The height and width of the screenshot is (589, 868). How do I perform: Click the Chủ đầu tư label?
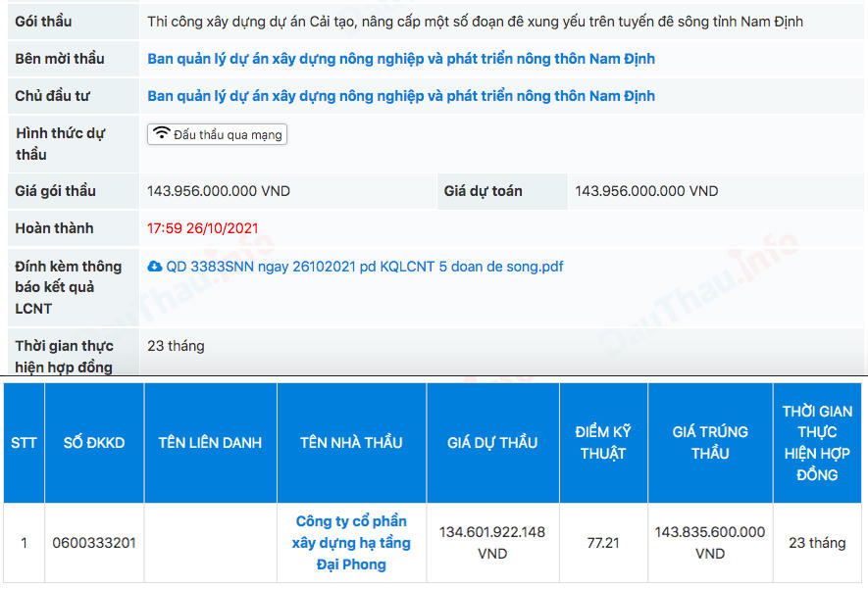(52, 96)
